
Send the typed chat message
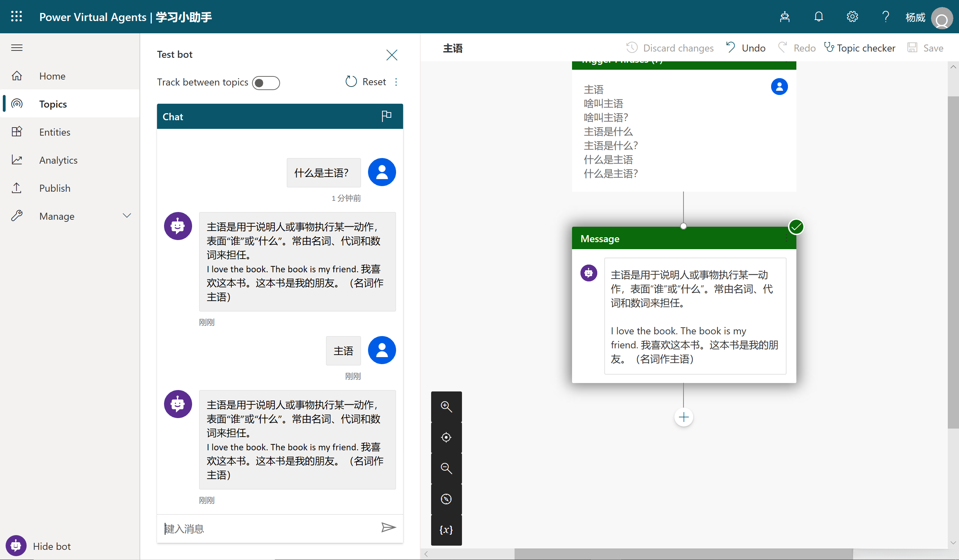pyautogui.click(x=389, y=528)
